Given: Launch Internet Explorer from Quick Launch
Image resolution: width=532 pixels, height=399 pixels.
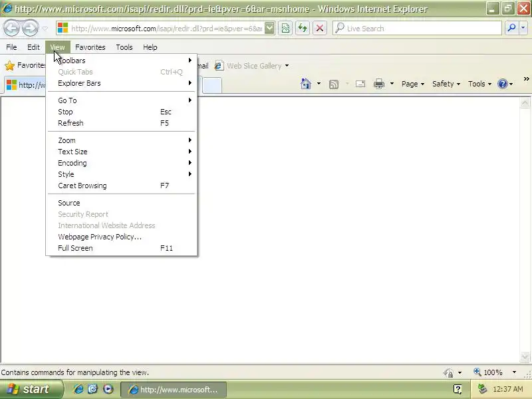Looking at the screenshot, I should (x=78, y=389).
